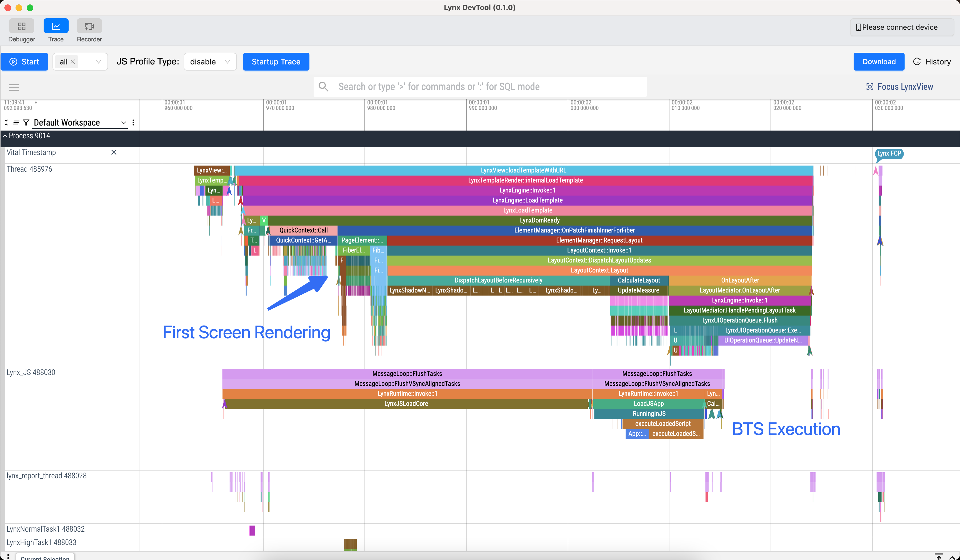Click Focus LynxView button

(x=899, y=87)
